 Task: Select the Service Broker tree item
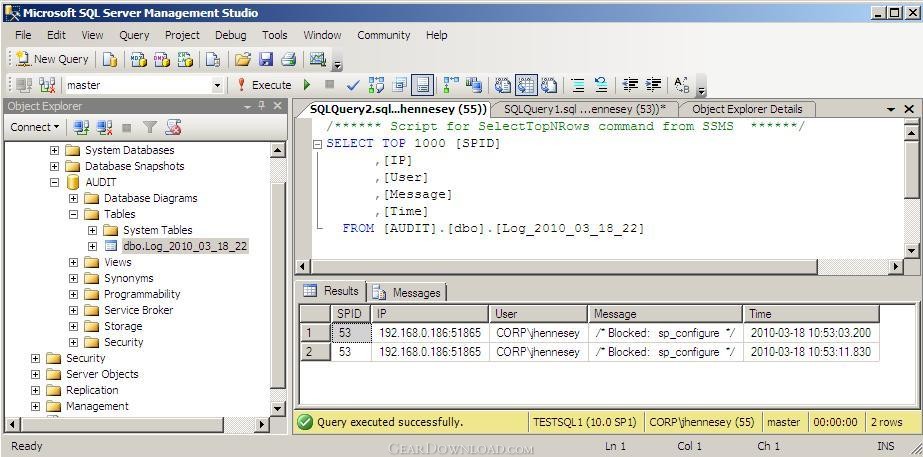coord(138,310)
